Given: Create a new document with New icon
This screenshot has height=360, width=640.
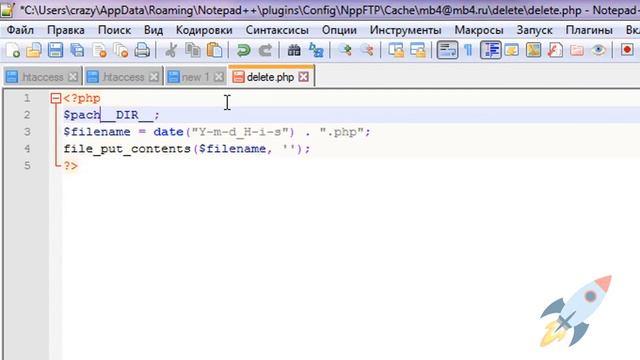Looking at the screenshot, I should point(13,50).
